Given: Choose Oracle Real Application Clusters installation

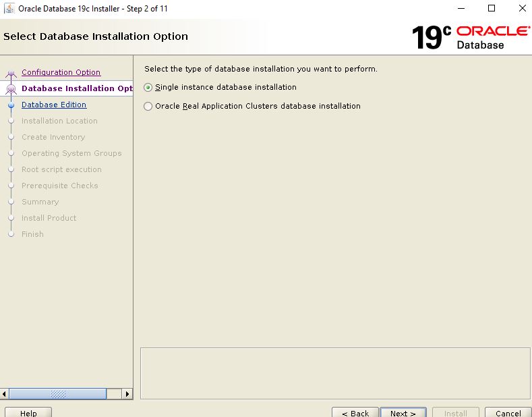Looking at the screenshot, I should pyautogui.click(x=148, y=107).
